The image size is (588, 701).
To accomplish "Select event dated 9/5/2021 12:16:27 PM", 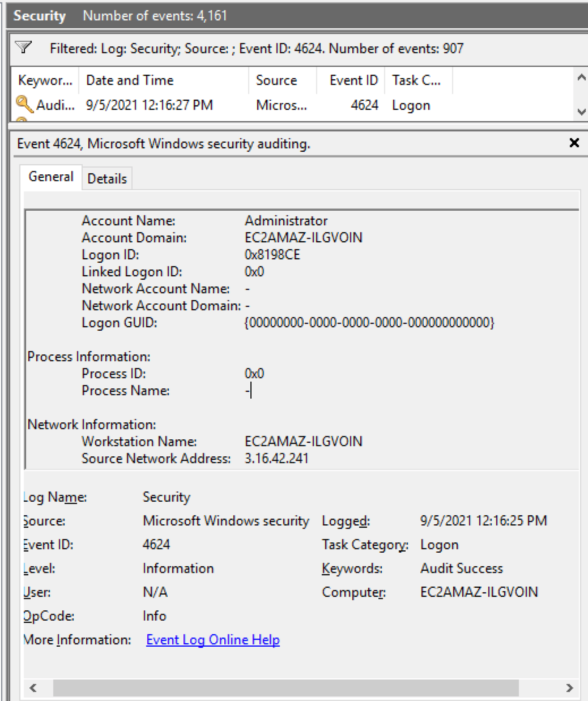I will pyautogui.click(x=150, y=105).
